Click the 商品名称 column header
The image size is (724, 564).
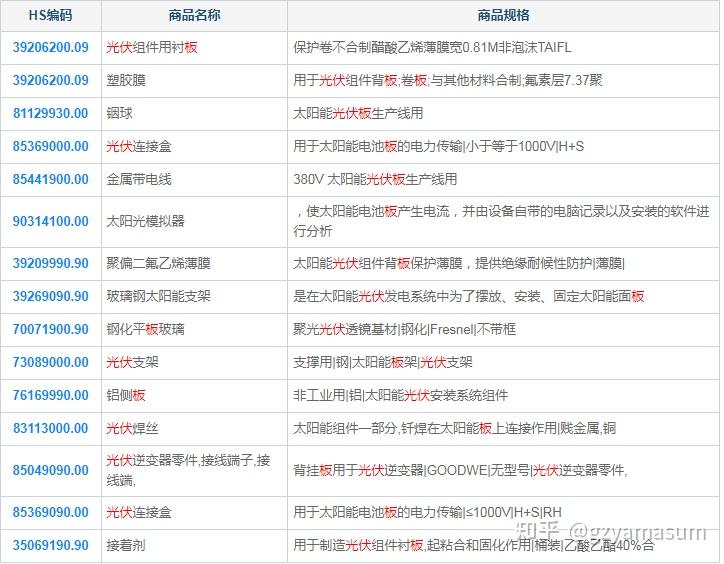coord(194,15)
